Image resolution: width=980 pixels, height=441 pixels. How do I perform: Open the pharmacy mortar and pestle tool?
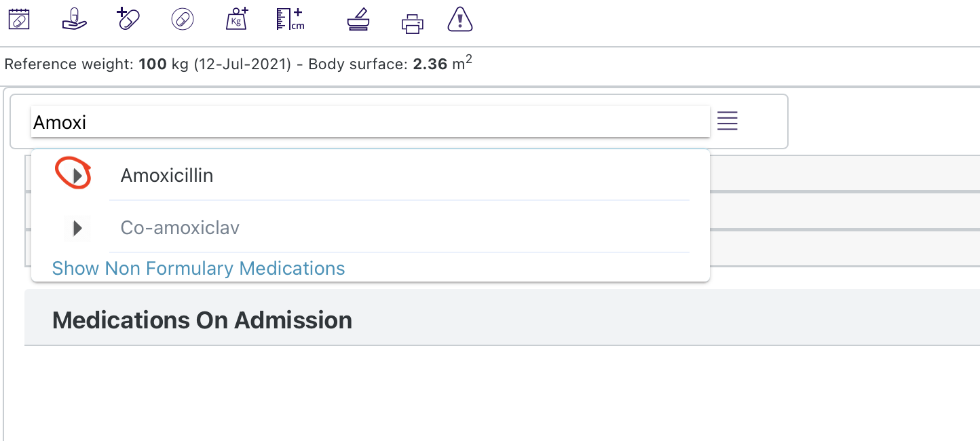coord(358,19)
